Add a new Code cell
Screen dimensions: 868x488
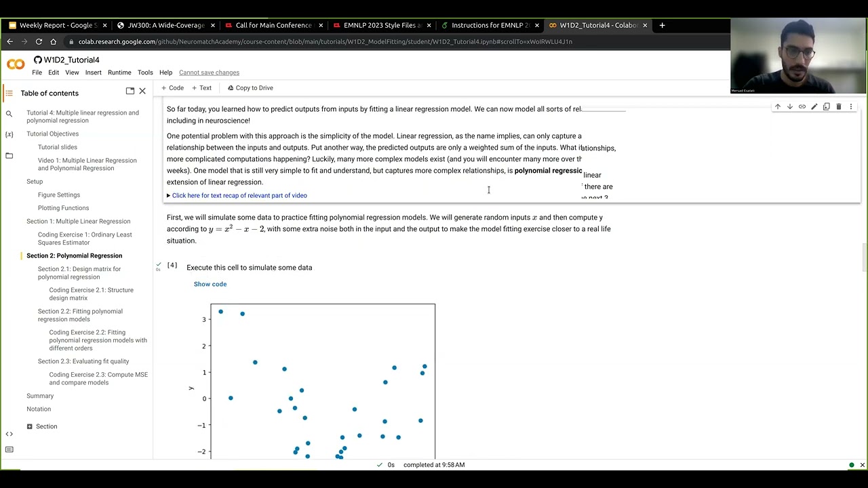point(172,88)
